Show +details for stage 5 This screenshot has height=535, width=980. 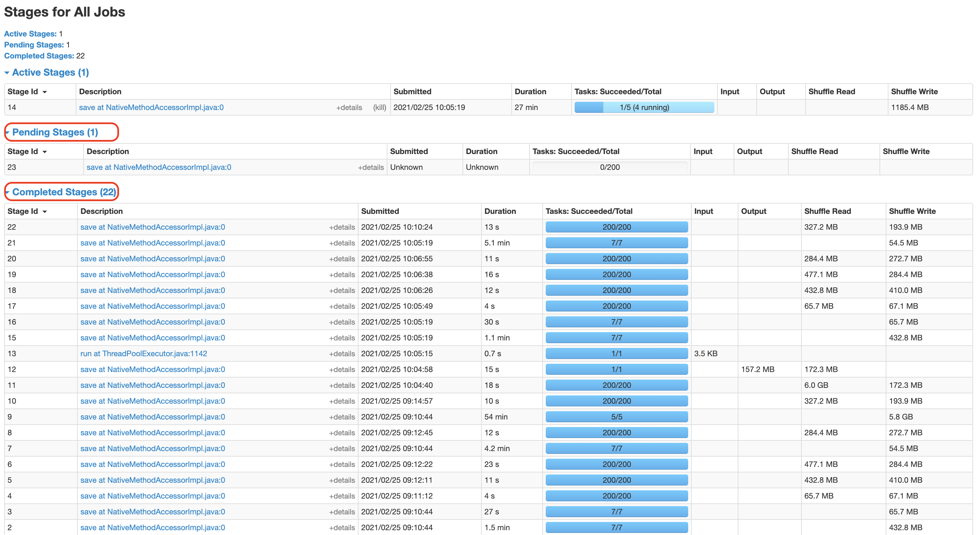pyautogui.click(x=342, y=480)
